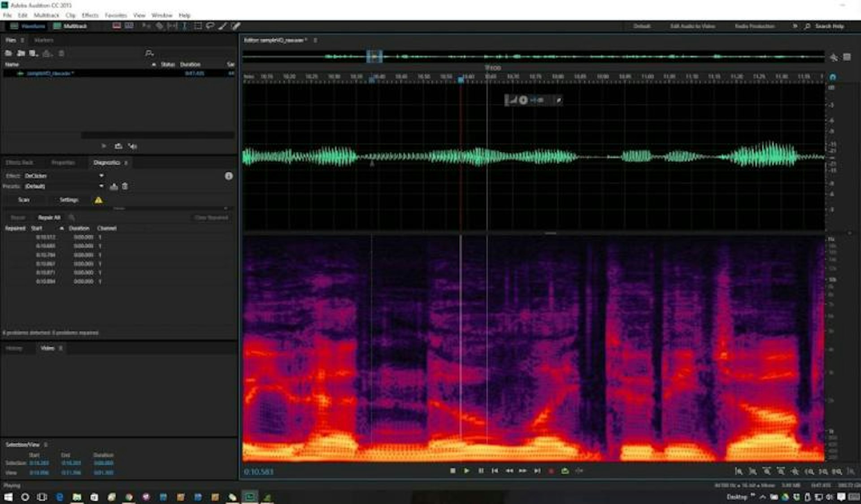Toggle Loop Playback in transport bar
The height and width of the screenshot is (504, 861).
click(565, 471)
